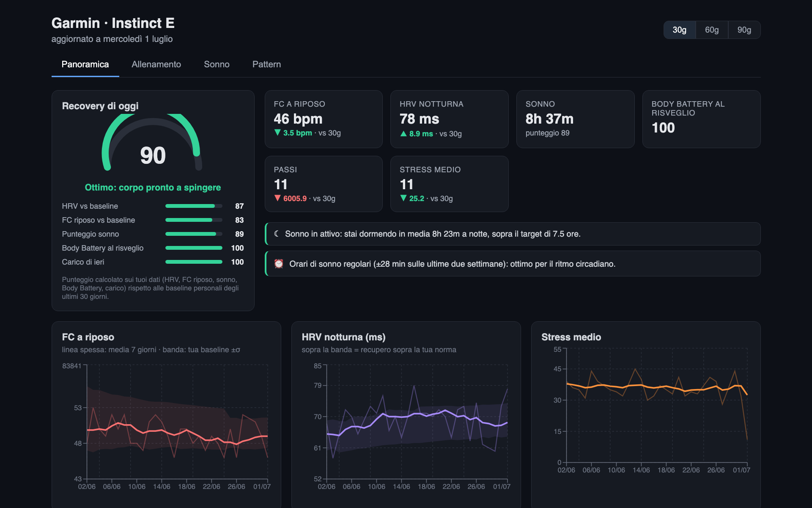Screen dimensions: 812x508
Task: Click the moon icon in sleep insight
Action: 277,234
